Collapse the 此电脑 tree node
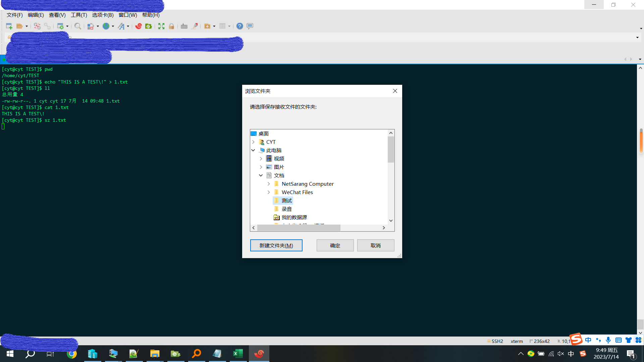Screen dimensions: 644x362 (x=254, y=150)
